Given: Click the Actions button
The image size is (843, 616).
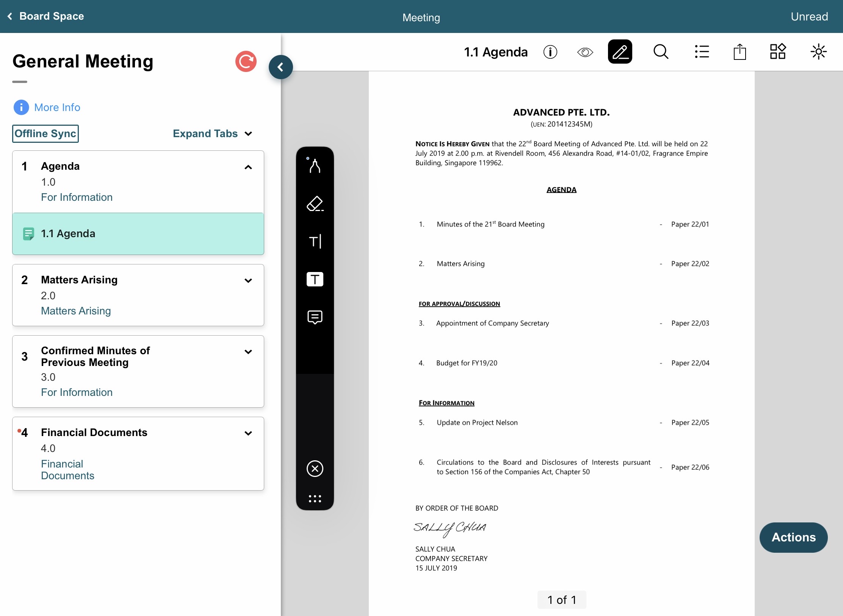Looking at the screenshot, I should click(x=793, y=537).
